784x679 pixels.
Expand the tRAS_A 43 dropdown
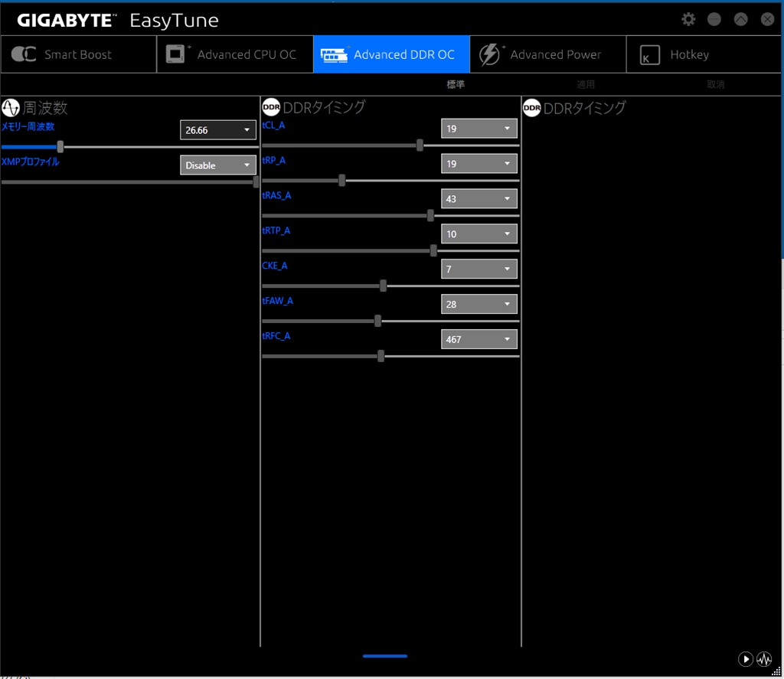pyautogui.click(x=479, y=198)
